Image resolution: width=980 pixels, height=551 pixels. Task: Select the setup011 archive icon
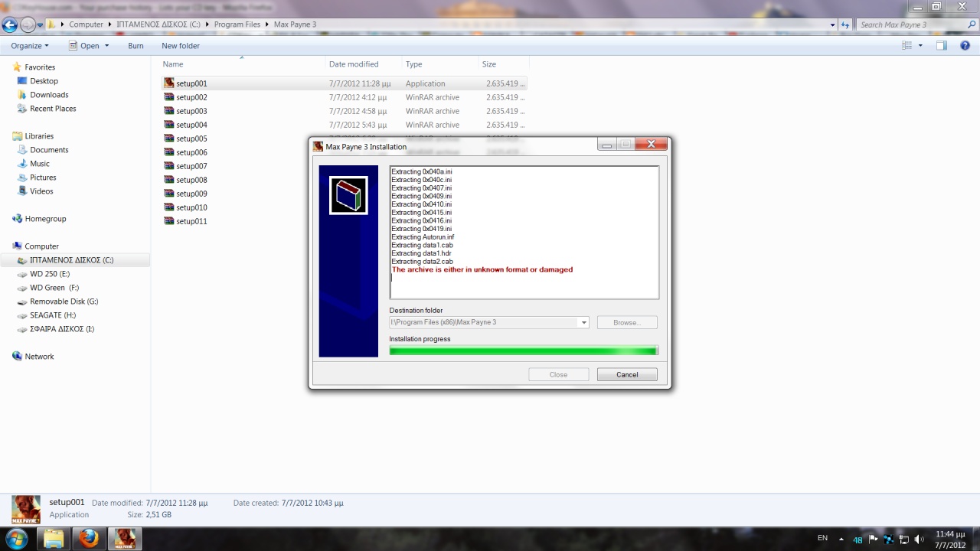tap(169, 221)
